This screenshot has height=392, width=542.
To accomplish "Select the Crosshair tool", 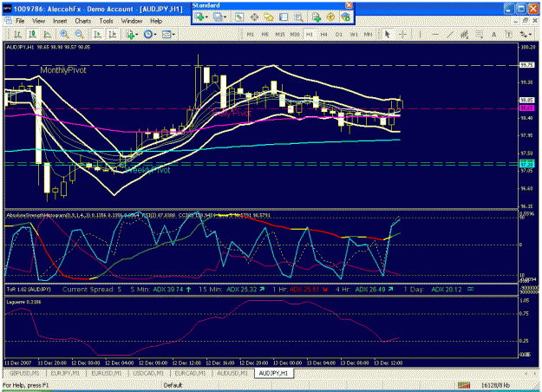I will coord(402,34).
